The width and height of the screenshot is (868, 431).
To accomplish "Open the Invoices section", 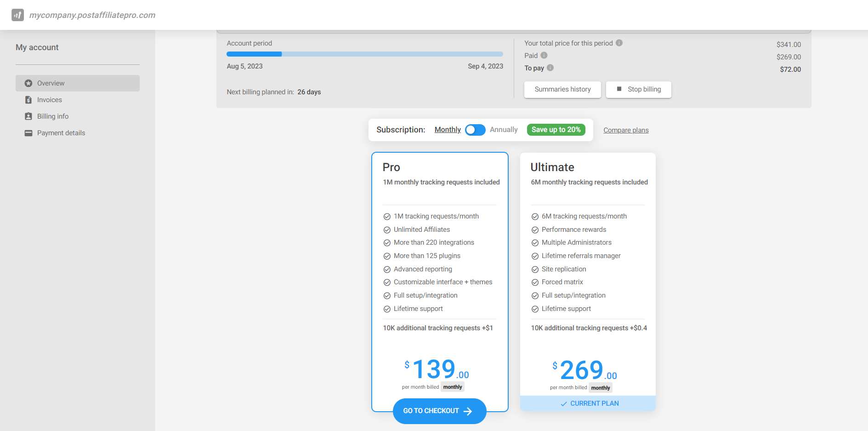I will point(78,100).
